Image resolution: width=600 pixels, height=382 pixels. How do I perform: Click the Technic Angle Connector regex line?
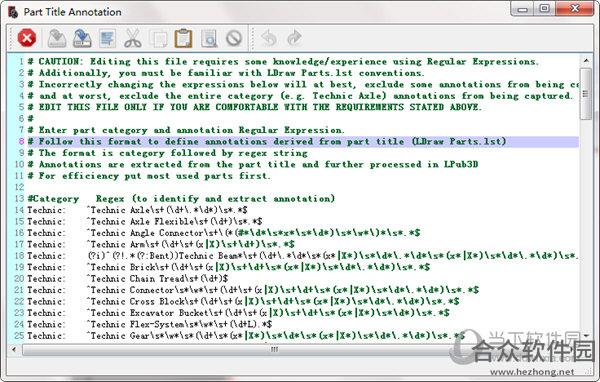pyautogui.click(x=254, y=233)
